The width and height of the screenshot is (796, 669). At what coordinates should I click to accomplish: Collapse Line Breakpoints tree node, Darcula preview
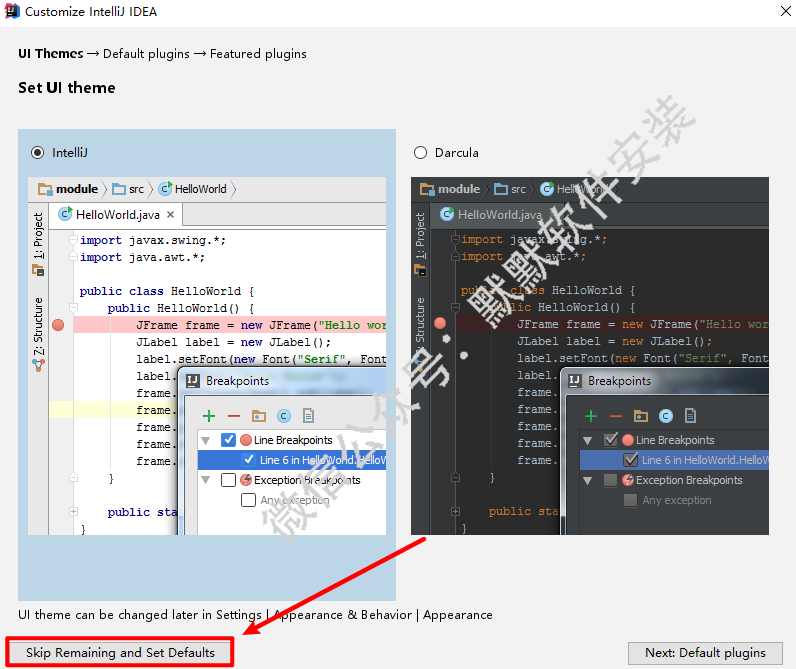pos(587,440)
